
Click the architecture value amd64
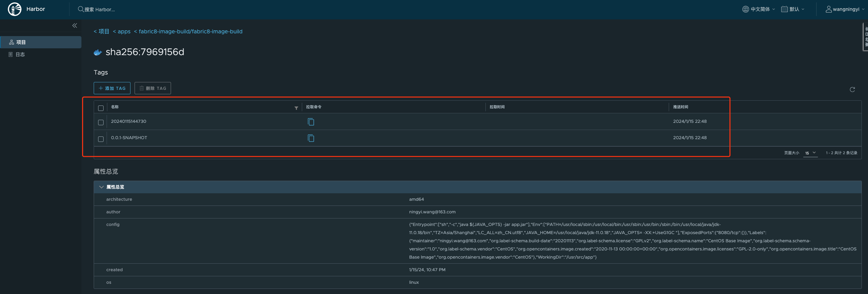tap(417, 199)
